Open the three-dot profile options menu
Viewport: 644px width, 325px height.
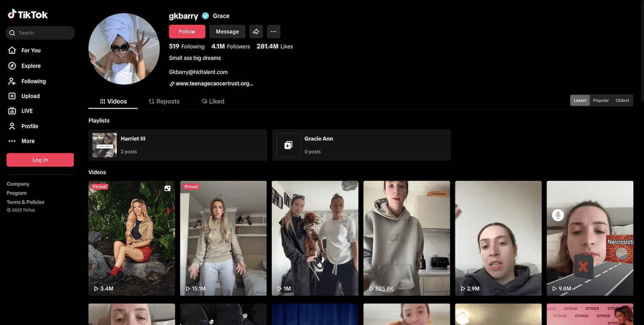(273, 31)
